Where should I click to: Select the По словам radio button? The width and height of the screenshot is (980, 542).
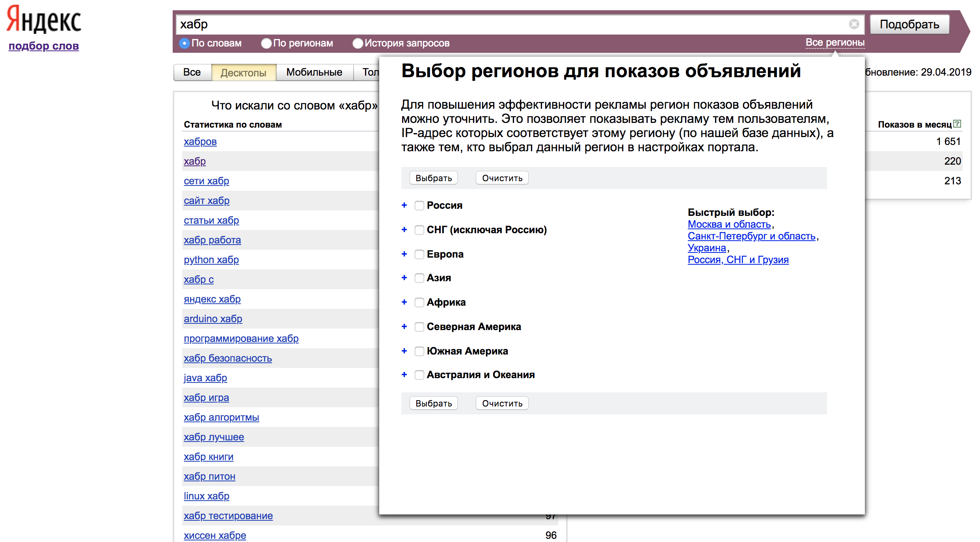tap(184, 43)
